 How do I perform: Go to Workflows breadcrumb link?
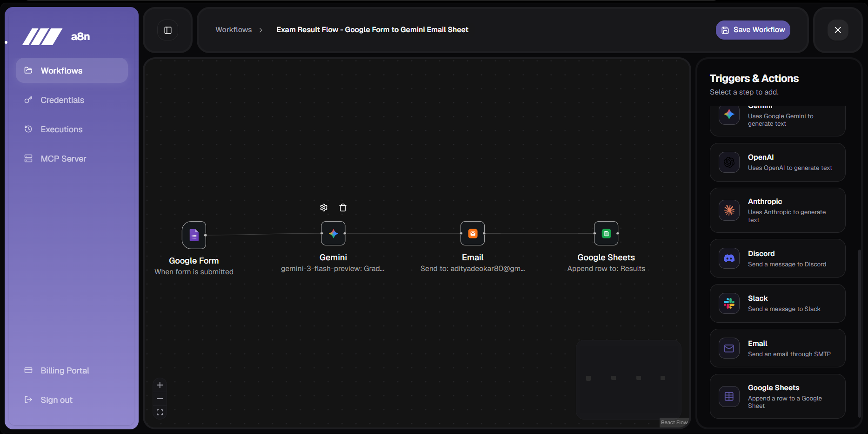point(234,30)
